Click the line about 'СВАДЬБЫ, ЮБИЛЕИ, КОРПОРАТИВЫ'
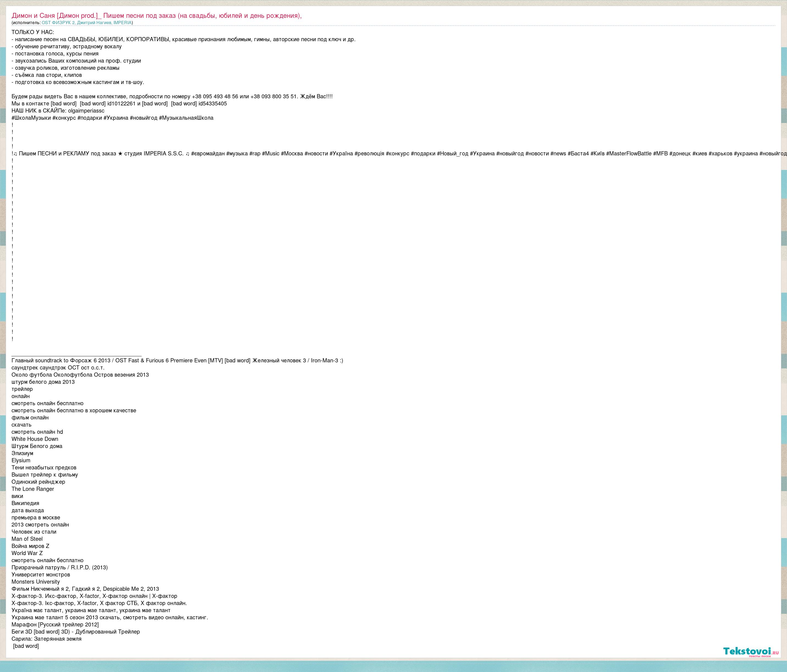The height and width of the screenshot is (672, 787). (x=183, y=40)
